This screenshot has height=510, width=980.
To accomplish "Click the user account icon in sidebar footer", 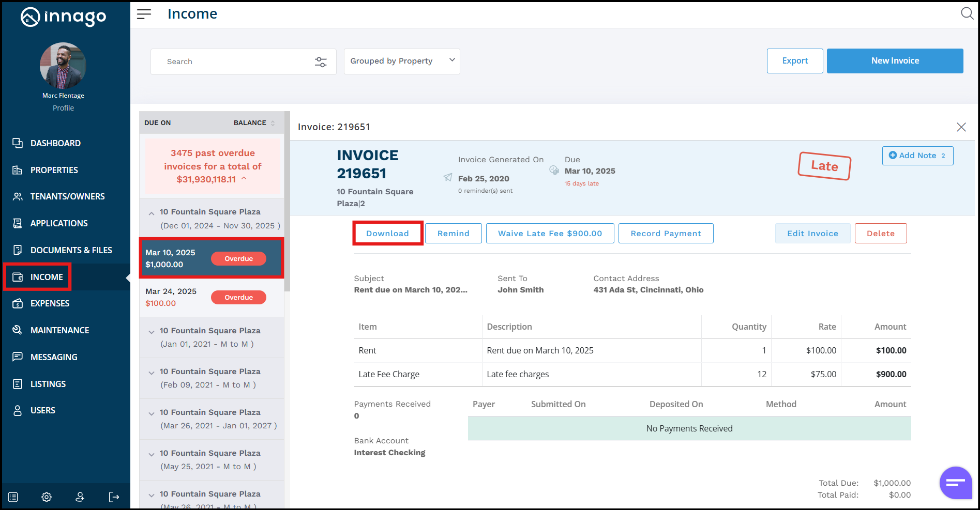I will click(x=80, y=497).
